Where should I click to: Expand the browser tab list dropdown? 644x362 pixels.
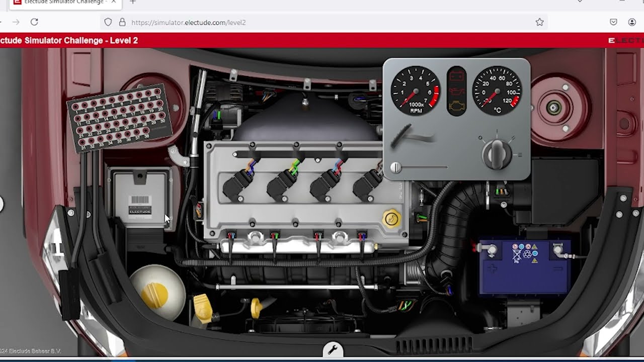coord(580,2)
